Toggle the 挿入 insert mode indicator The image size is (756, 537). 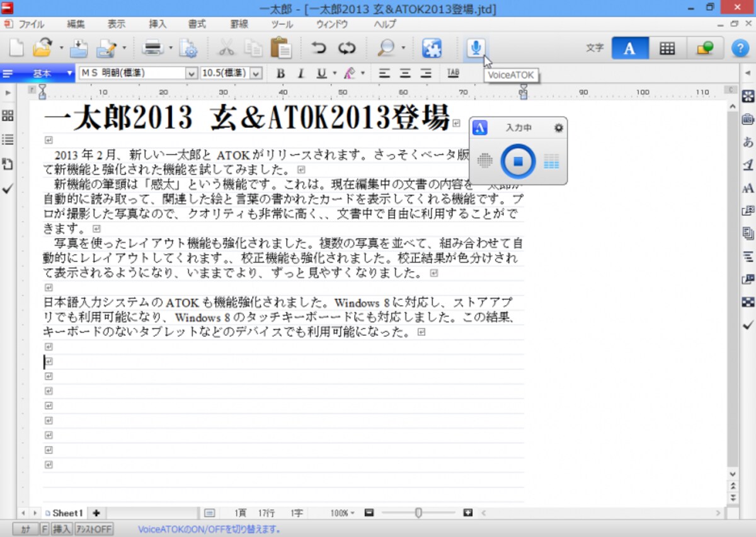click(x=62, y=529)
